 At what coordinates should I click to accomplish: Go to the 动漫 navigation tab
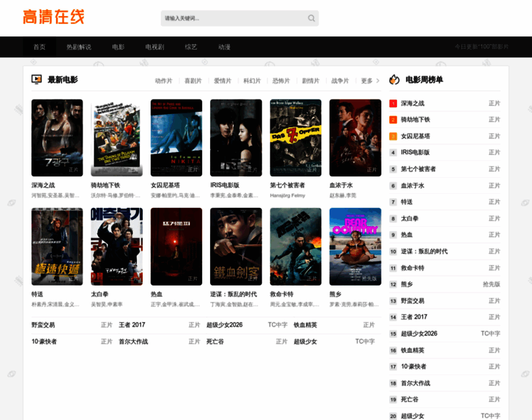click(224, 47)
